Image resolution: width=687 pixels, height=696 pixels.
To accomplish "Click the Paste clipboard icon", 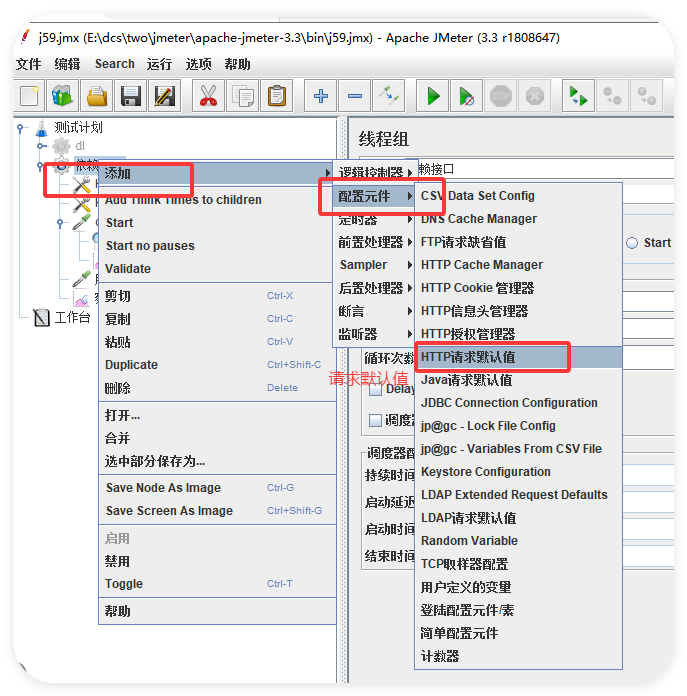I will [x=277, y=95].
